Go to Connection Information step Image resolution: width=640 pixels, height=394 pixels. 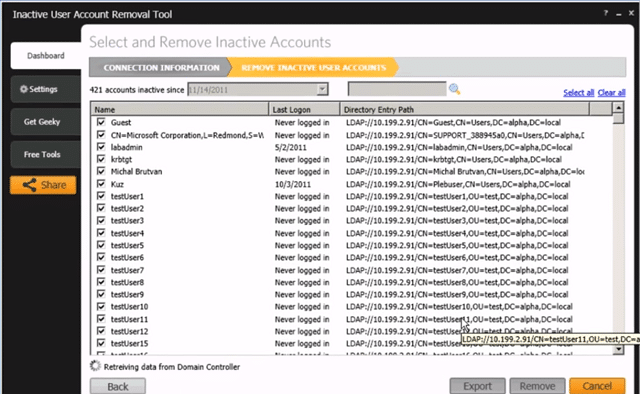(161, 67)
